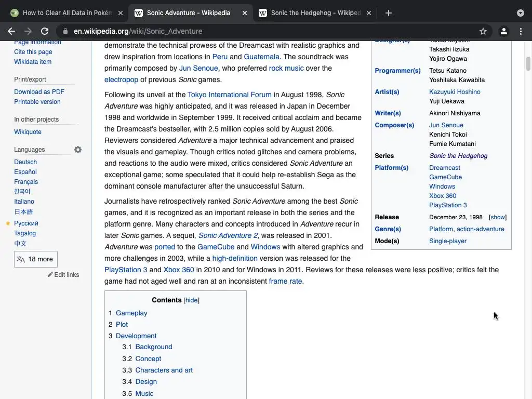The width and height of the screenshot is (532, 399).
Task: Go back with the browser back arrow
Action: click(x=11, y=31)
